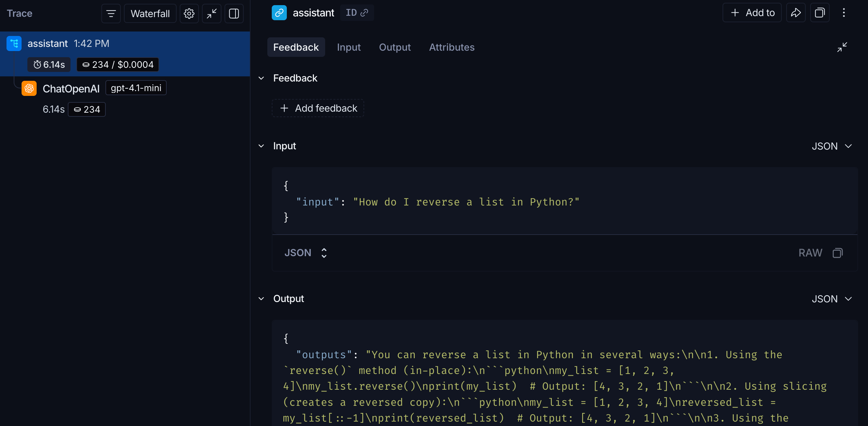The image size is (868, 426).
Task: Copy the input JSON contents
Action: (838, 253)
